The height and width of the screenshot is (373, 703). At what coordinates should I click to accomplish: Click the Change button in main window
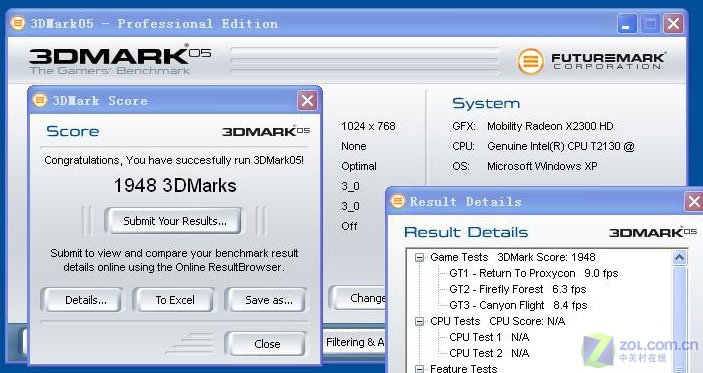pos(359,298)
